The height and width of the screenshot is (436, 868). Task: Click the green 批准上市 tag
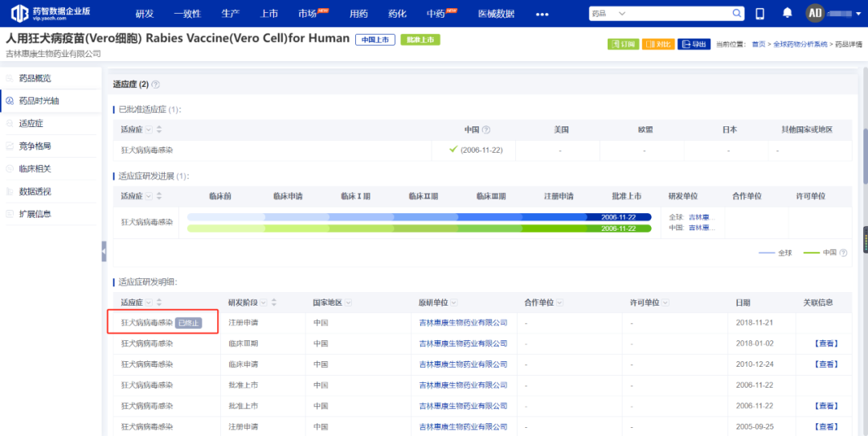(420, 40)
